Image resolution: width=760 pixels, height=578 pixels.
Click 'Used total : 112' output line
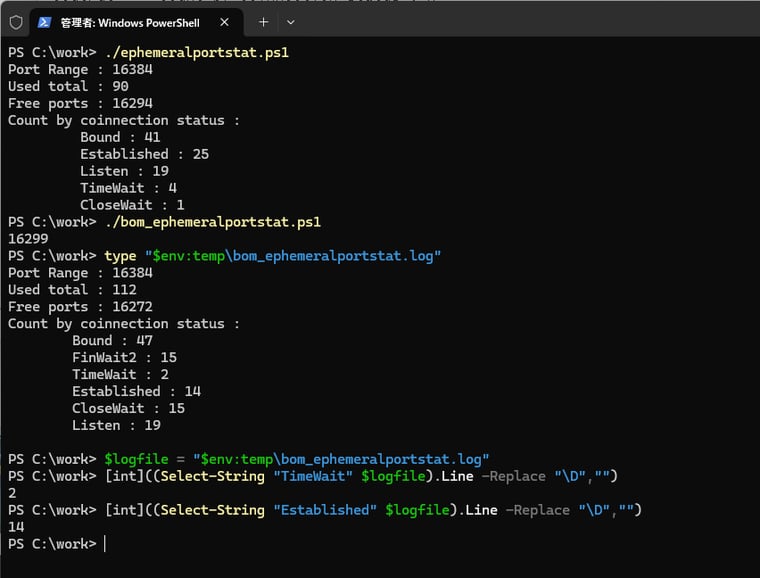[x=76, y=290]
